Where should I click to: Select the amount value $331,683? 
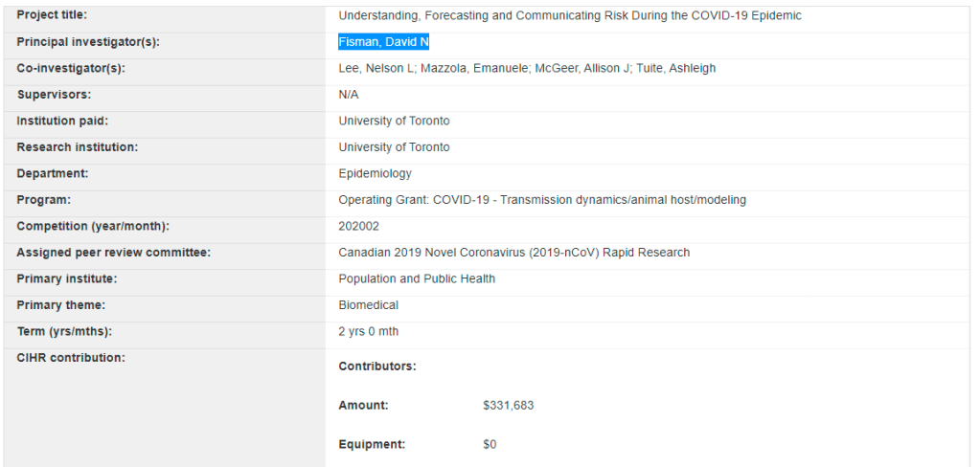508,406
